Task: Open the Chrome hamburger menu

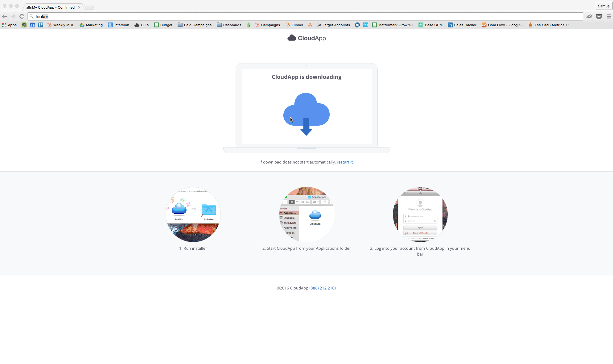Action: [x=609, y=16]
